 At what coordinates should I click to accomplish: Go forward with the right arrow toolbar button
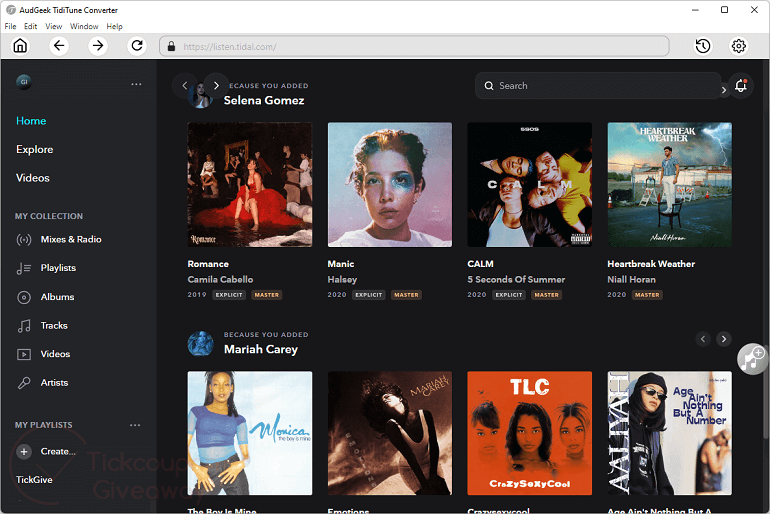point(98,46)
